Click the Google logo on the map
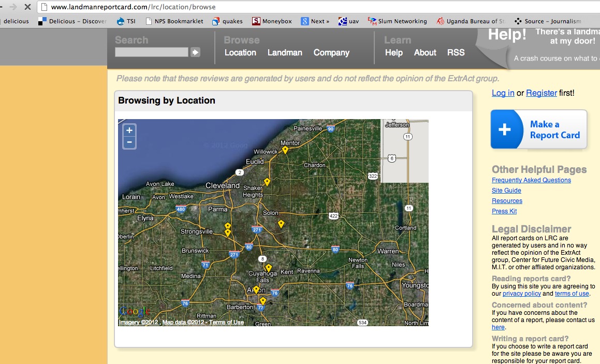 tap(134, 311)
